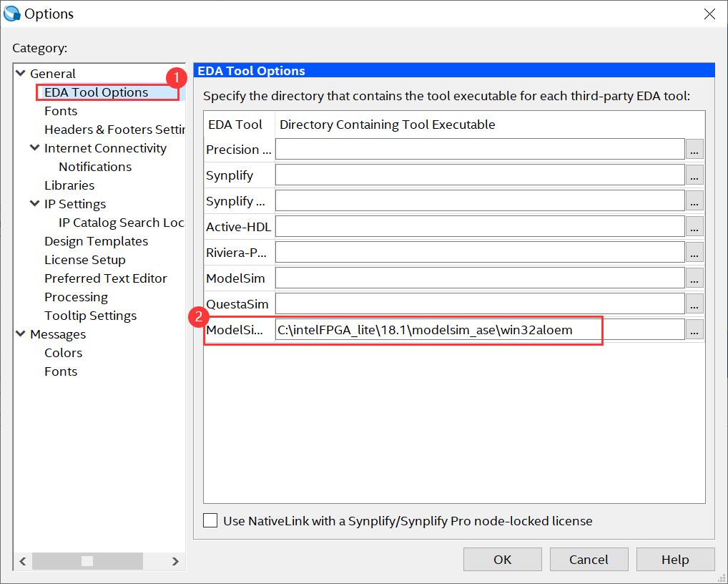The width and height of the screenshot is (728, 584).
Task: Browse for the Active-HDL executable directory
Action: (x=694, y=227)
